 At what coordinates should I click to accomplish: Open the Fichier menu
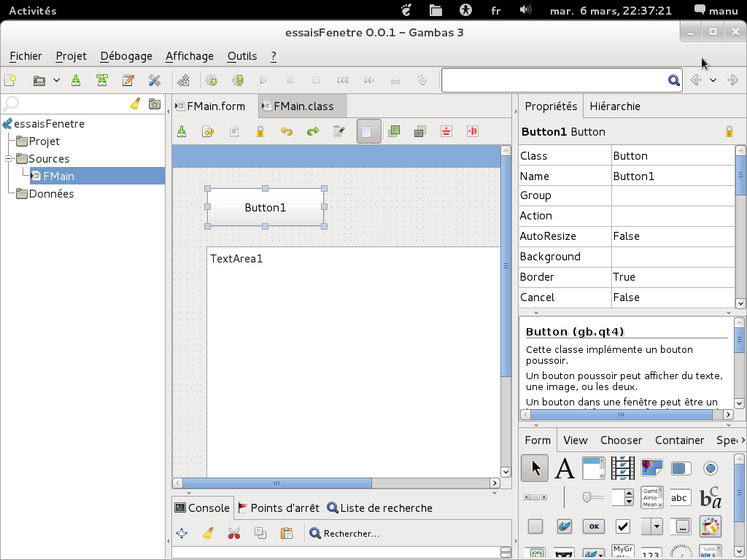tap(26, 56)
